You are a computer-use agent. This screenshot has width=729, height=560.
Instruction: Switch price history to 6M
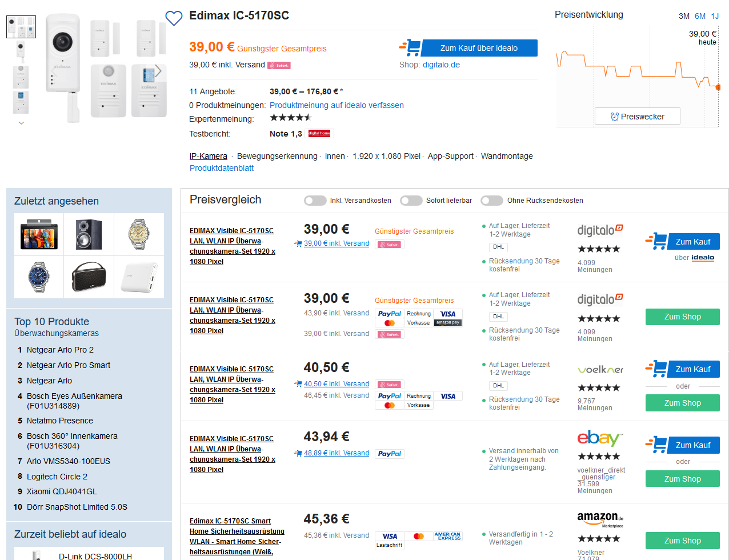tap(700, 17)
